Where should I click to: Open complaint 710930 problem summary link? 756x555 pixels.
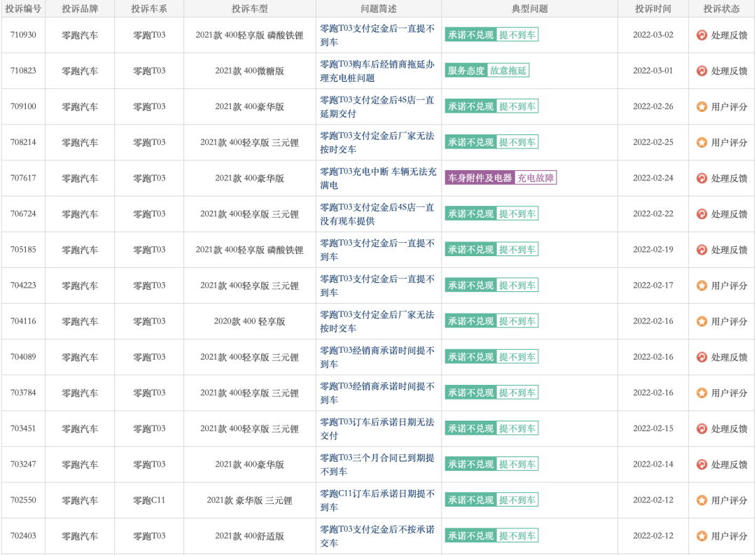(x=377, y=35)
